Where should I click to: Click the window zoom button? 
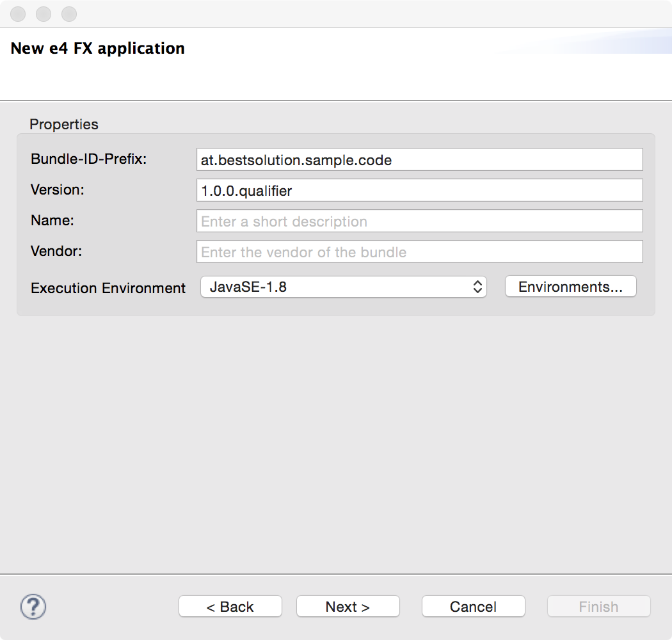(68, 13)
